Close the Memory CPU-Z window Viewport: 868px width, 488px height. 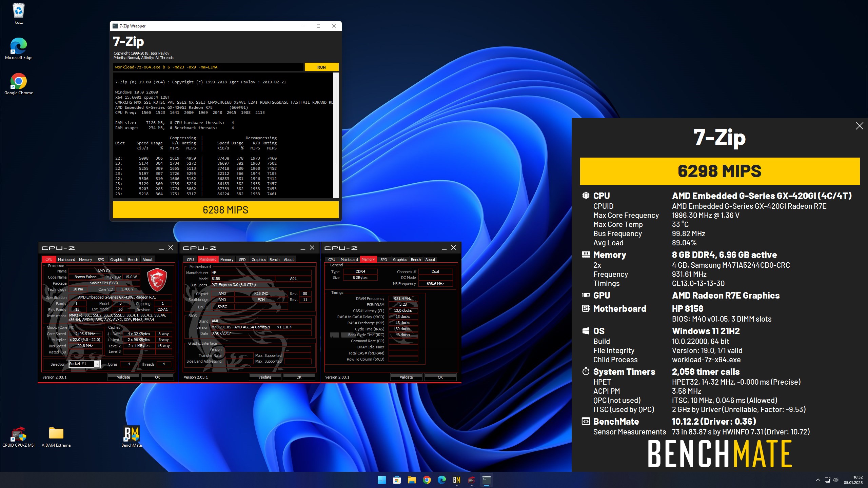pyautogui.click(x=453, y=248)
